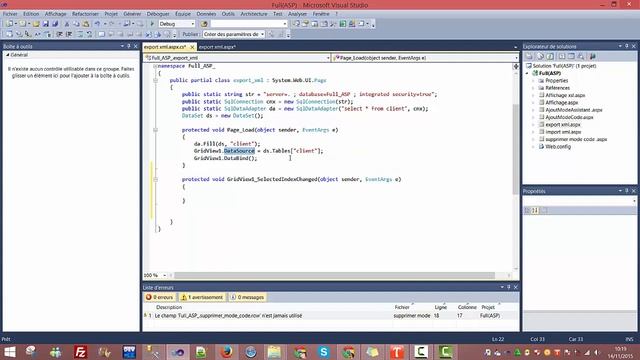This screenshot has height=360, width=640.
Task: Close the Solution Explorer panel
Action: (x=634, y=46)
